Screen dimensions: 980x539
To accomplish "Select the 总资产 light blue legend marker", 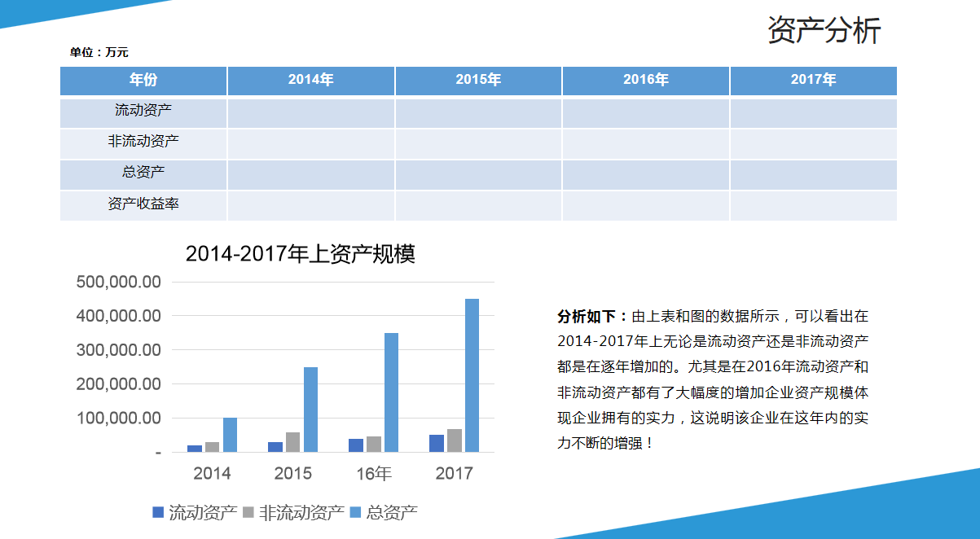I will click(x=357, y=513).
